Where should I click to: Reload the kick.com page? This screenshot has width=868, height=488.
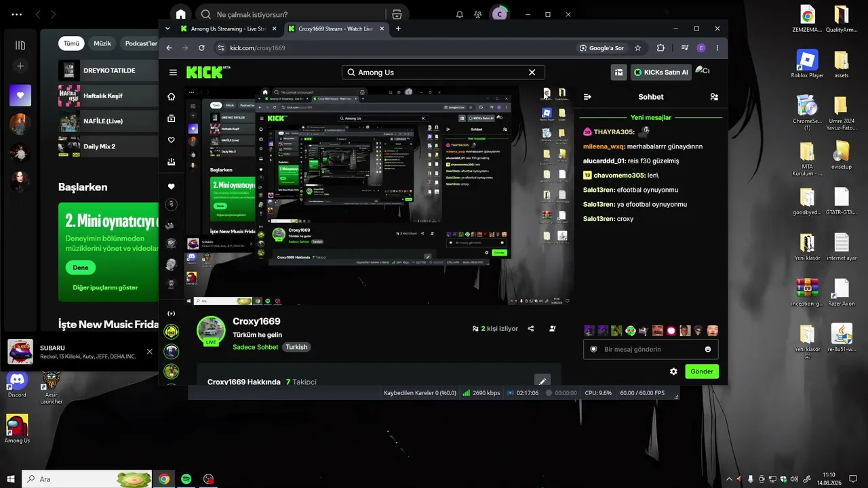pos(201,48)
